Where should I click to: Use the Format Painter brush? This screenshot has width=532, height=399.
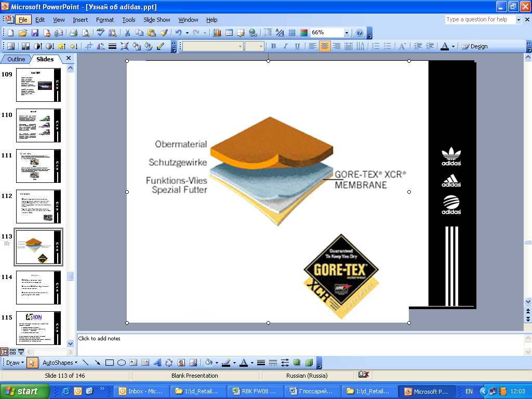[x=164, y=33]
